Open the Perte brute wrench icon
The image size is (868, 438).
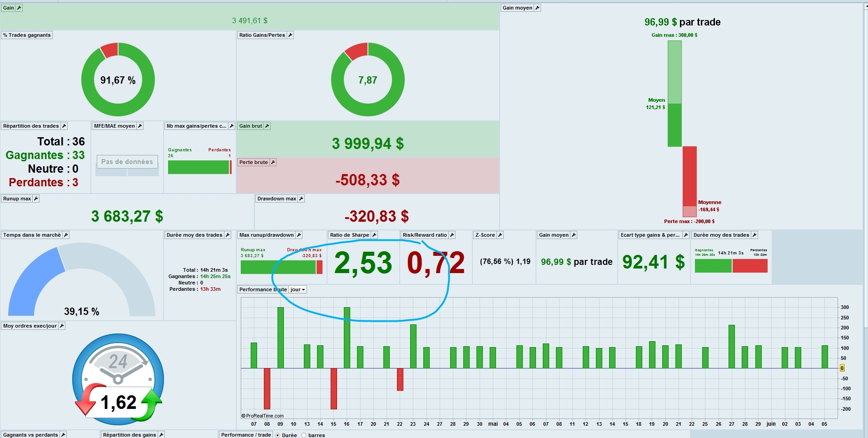273,162
